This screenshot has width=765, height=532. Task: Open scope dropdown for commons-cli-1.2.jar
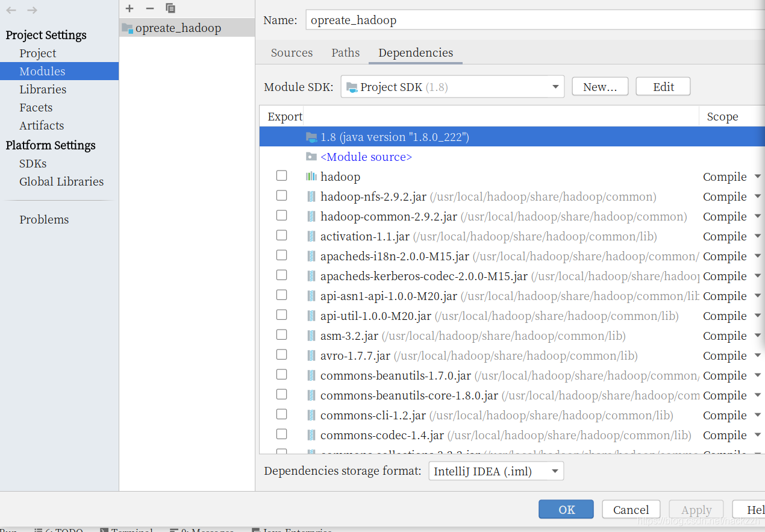(757, 415)
